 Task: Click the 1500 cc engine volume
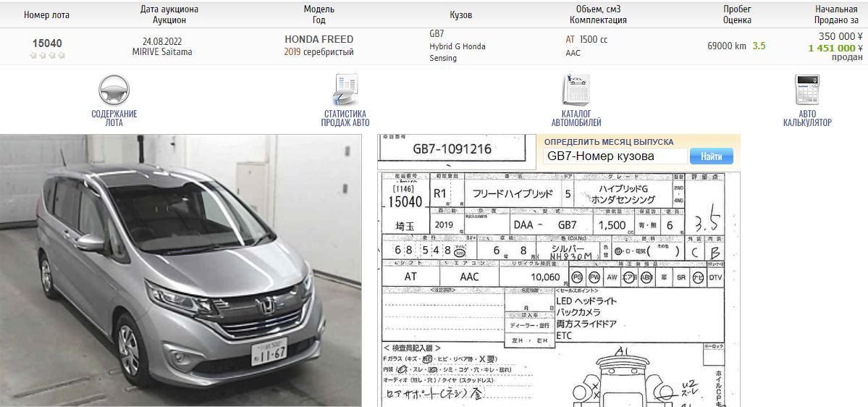tap(594, 40)
